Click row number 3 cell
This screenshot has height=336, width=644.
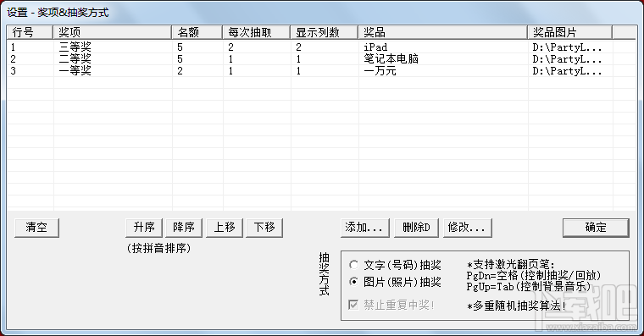[30, 71]
